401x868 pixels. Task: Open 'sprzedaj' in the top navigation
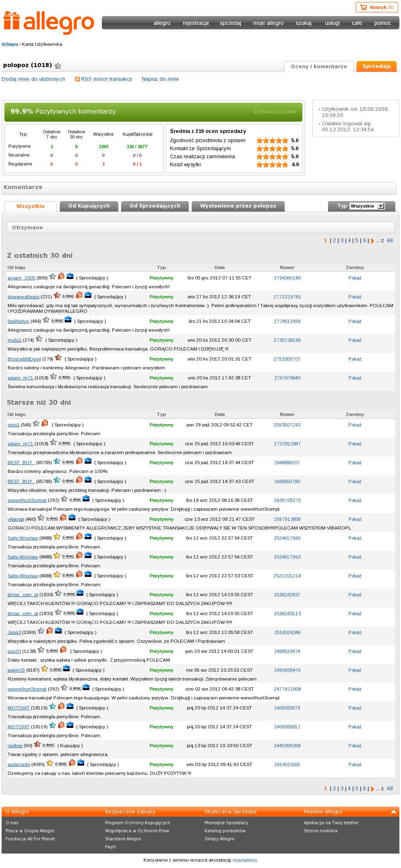[231, 23]
